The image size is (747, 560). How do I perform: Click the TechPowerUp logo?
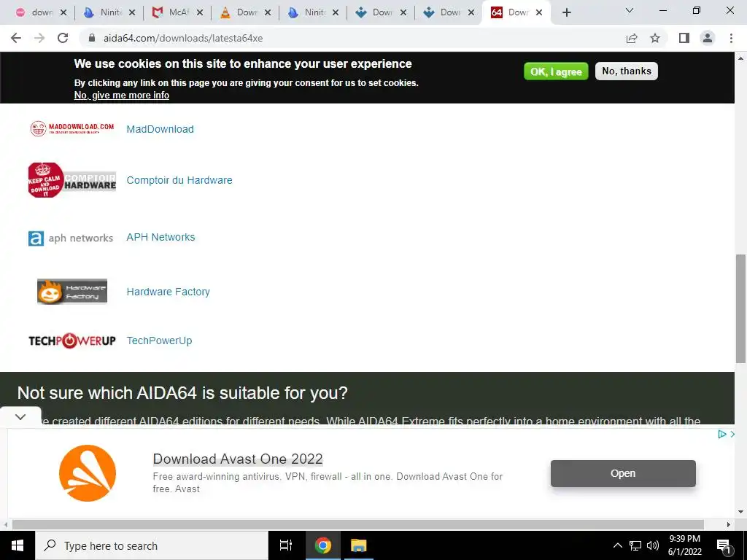click(x=72, y=341)
